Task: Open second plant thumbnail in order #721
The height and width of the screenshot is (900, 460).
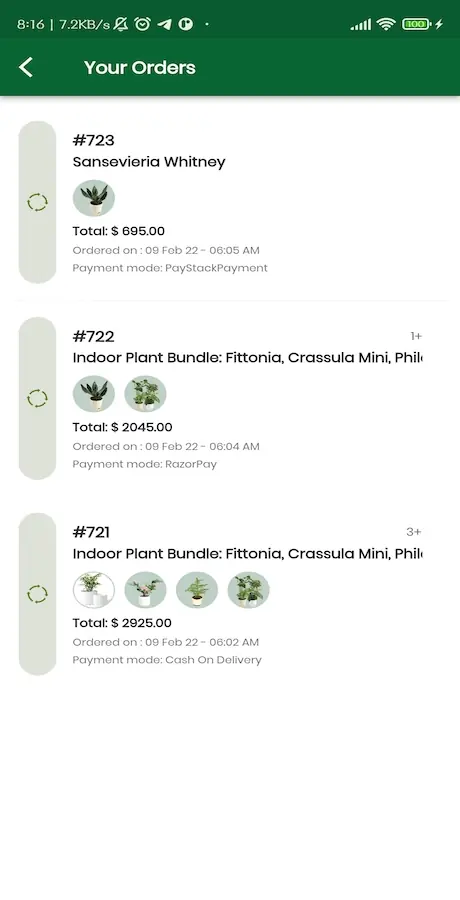Action: click(145, 589)
